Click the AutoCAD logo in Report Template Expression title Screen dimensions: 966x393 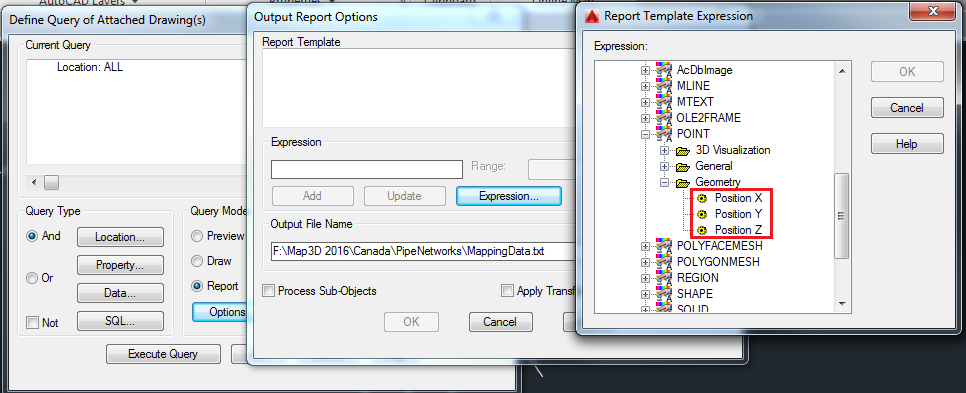tap(591, 15)
